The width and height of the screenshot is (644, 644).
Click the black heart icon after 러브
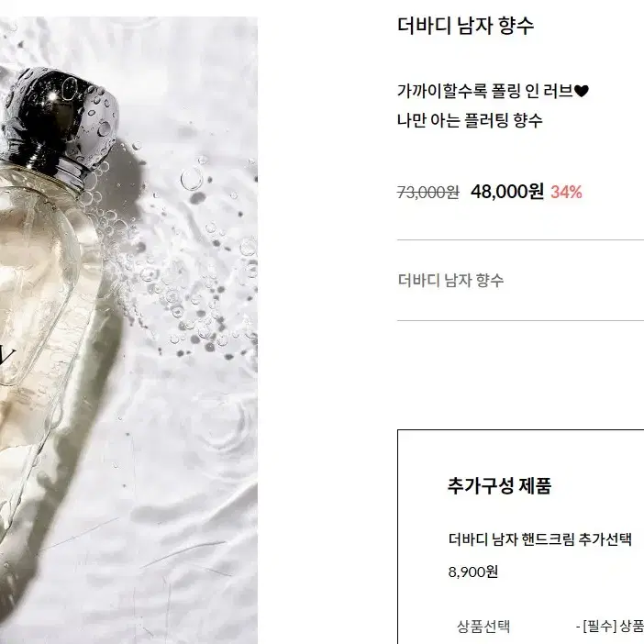(x=582, y=91)
